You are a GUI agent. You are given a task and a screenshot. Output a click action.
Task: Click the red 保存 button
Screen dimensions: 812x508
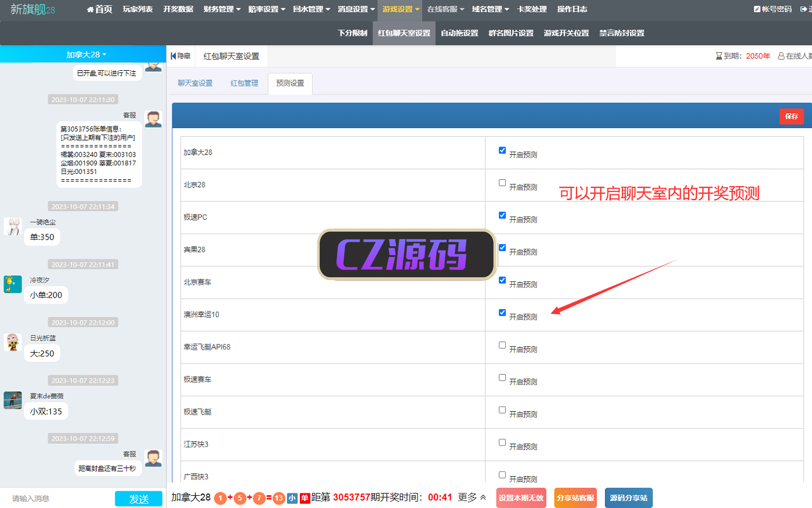click(x=791, y=117)
